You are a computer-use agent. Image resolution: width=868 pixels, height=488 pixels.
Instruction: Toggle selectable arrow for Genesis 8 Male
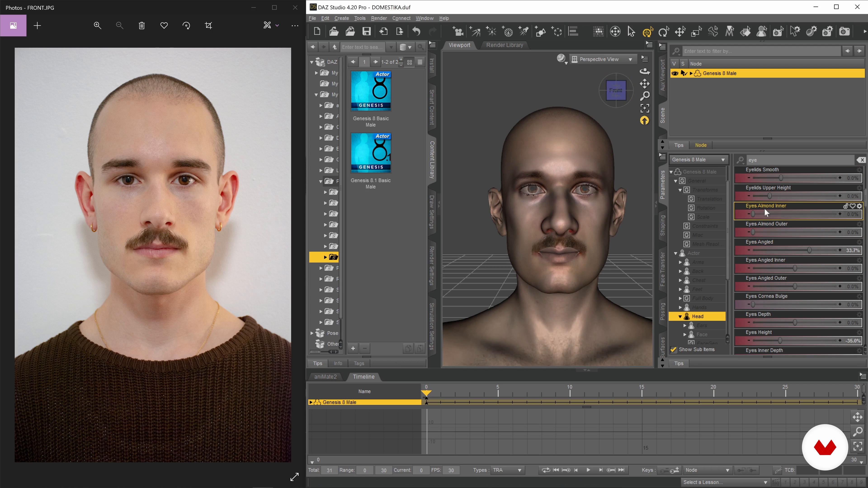pyautogui.click(x=684, y=73)
